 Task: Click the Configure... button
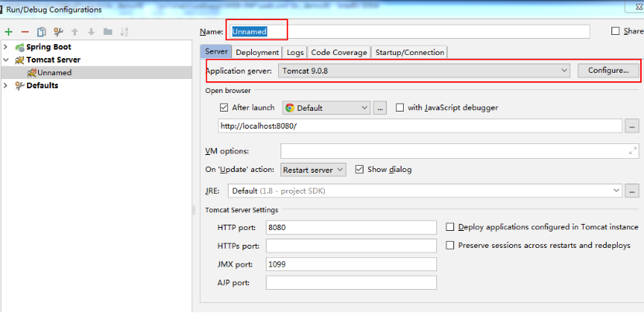click(x=608, y=71)
